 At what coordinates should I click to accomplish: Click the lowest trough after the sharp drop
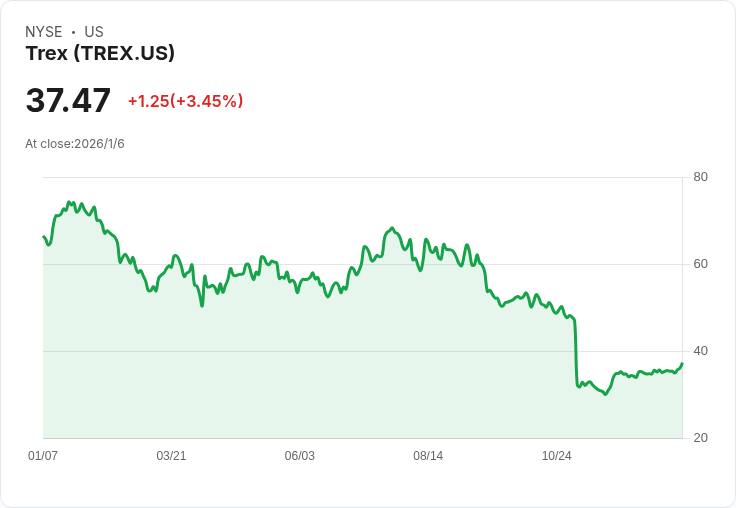coord(605,394)
